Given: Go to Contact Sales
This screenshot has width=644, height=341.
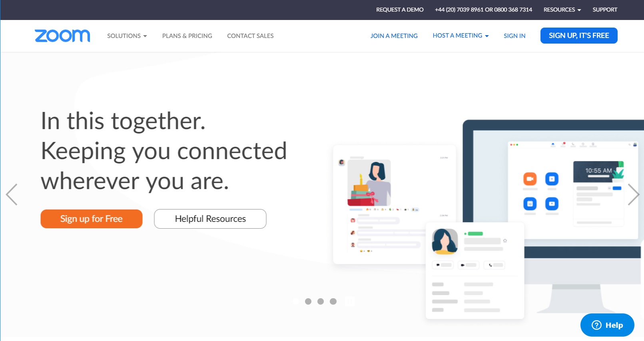Looking at the screenshot, I should (250, 36).
